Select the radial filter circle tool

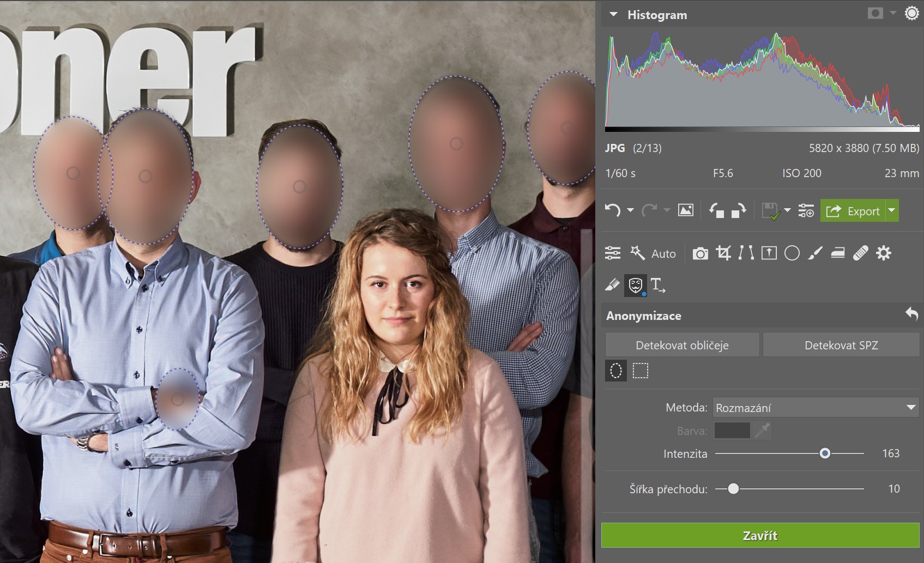click(792, 253)
